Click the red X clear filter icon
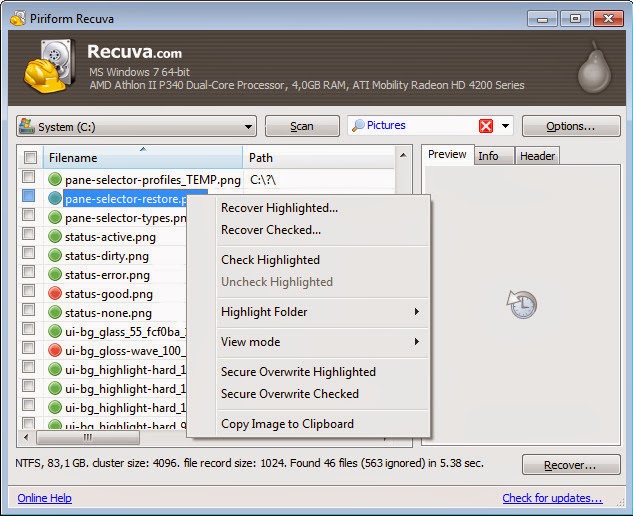Screen dimensions: 633x516 (x=486, y=126)
